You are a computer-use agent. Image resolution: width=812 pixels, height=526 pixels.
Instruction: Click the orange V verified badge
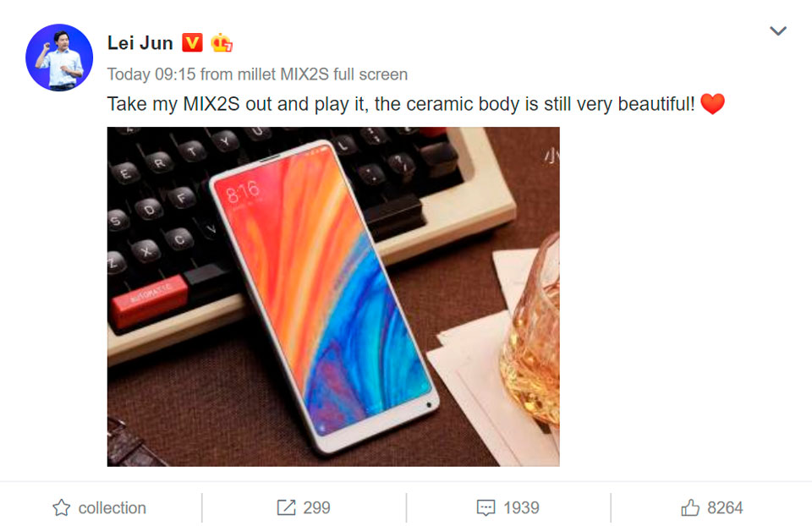tap(192, 42)
